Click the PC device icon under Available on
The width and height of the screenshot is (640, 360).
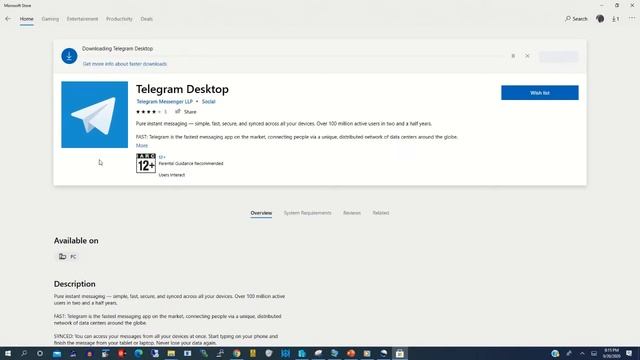coord(62,256)
